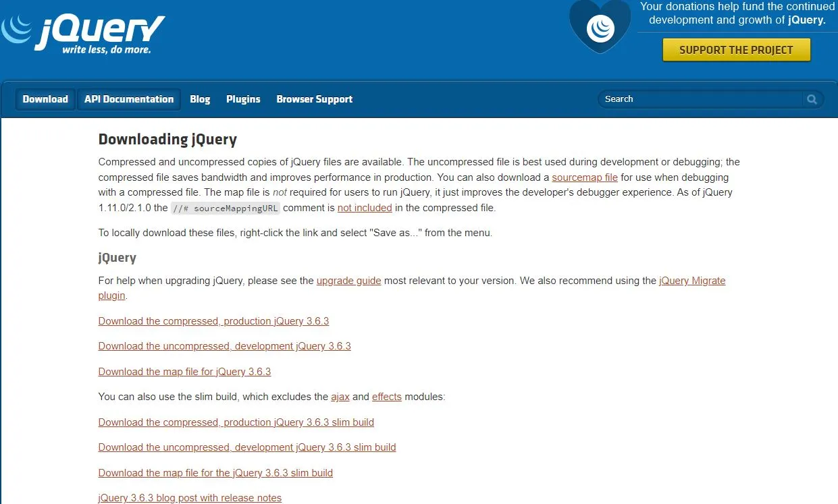The width and height of the screenshot is (838, 504).
Task: Open the jQuery Migrate plugin link
Action: click(x=692, y=281)
